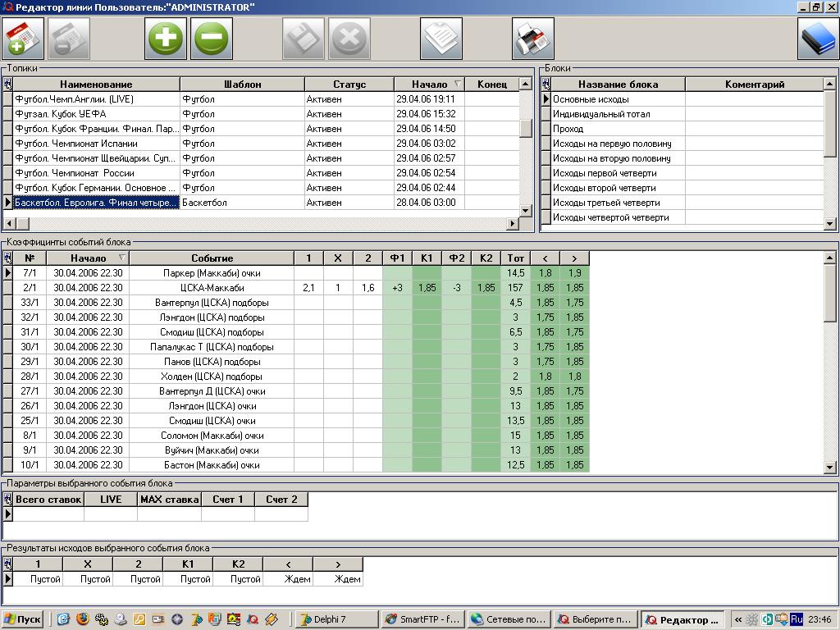840x630 pixels.
Task: Switch to the Выберите п... taskbar window
Action: click(596, 619)
